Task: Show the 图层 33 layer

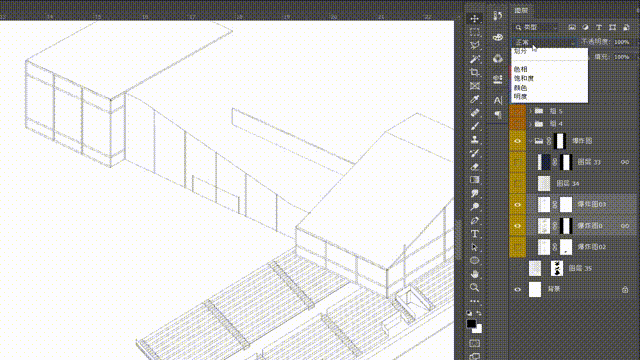Action: coord(518,162)
